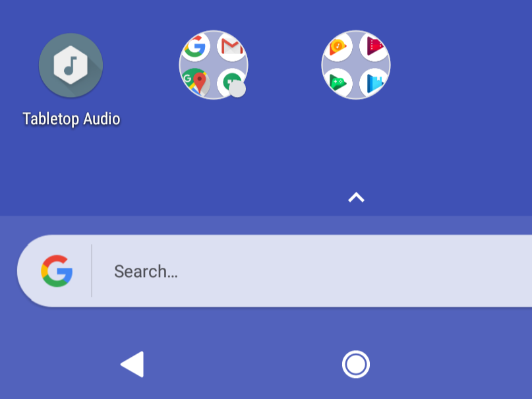Open Play Books icon in Play folder

pyautogui.click(x=374, y=82)
